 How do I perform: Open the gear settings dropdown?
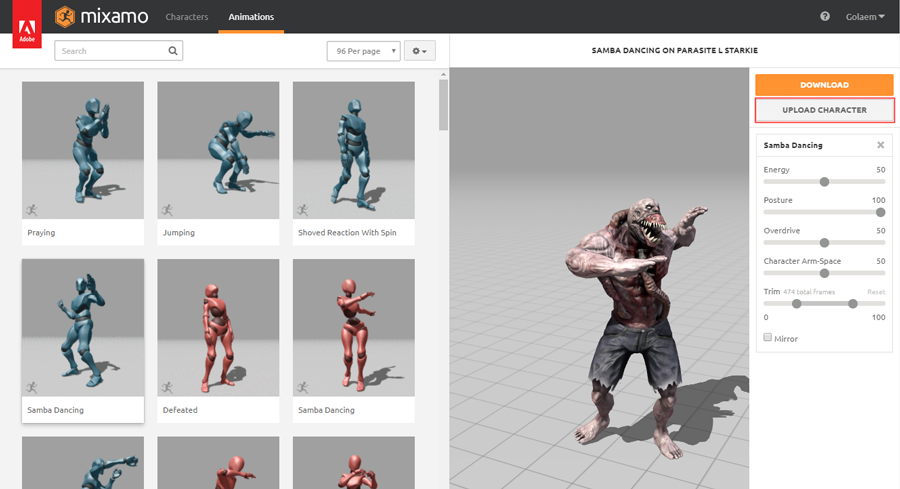click(x=420, y=51)
